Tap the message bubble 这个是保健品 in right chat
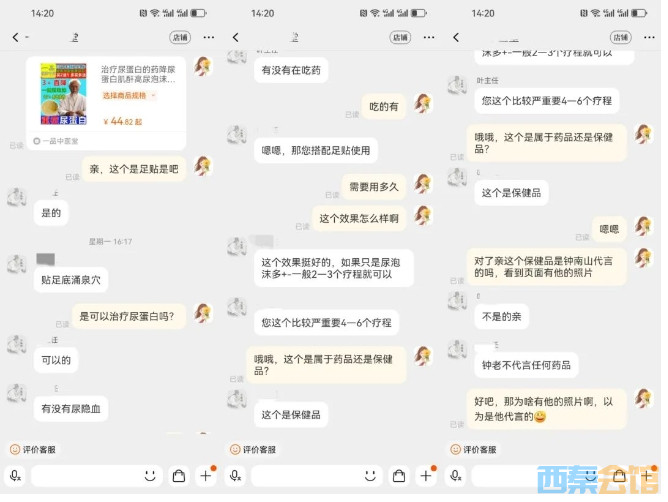 tap(511, 193)
